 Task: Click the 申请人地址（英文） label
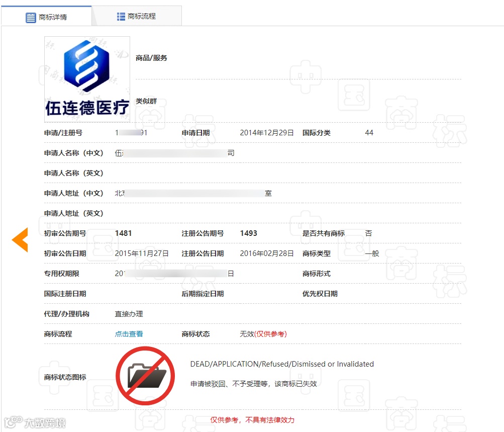point(73,213)
